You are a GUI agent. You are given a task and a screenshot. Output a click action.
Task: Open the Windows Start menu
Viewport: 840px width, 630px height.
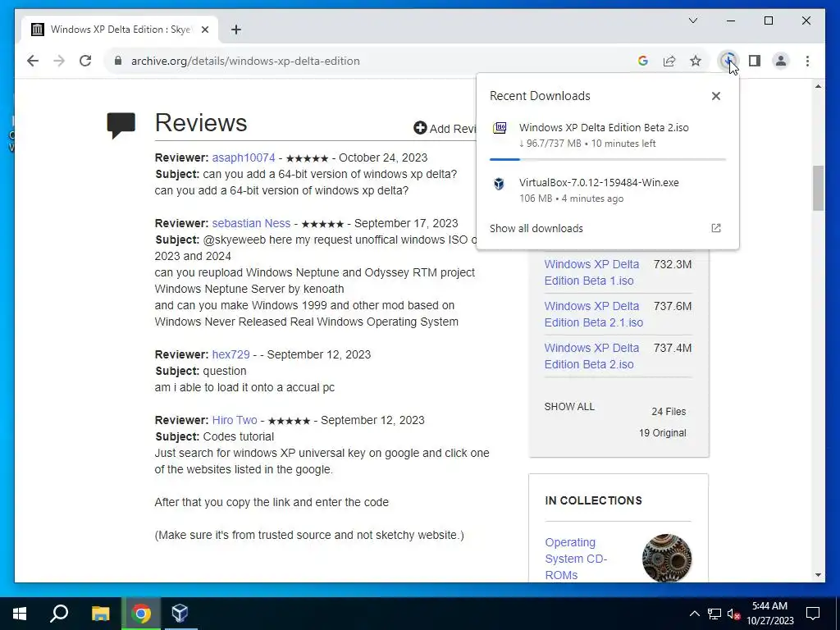point(20,614)
